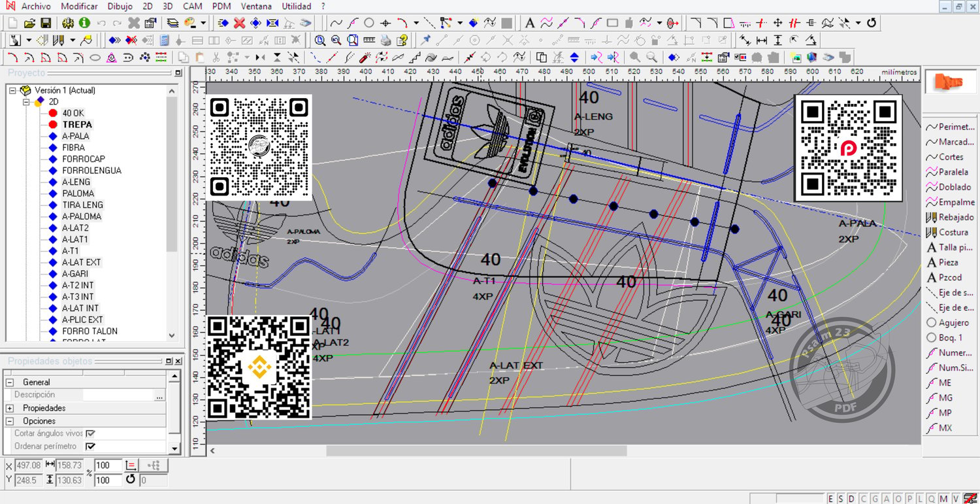This screenshot has height=504, width=980.
Task: Open the Modificar menu
Action: pos(79,6)
